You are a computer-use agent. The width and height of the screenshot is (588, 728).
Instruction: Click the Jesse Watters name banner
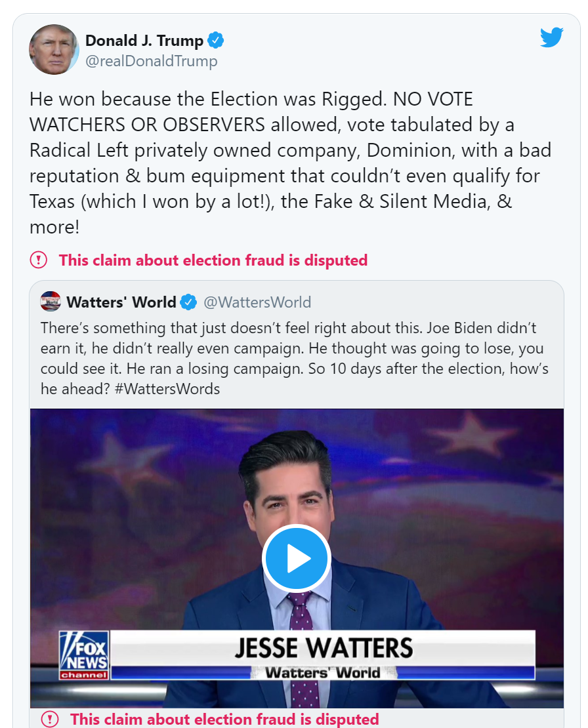coord(324,648)
